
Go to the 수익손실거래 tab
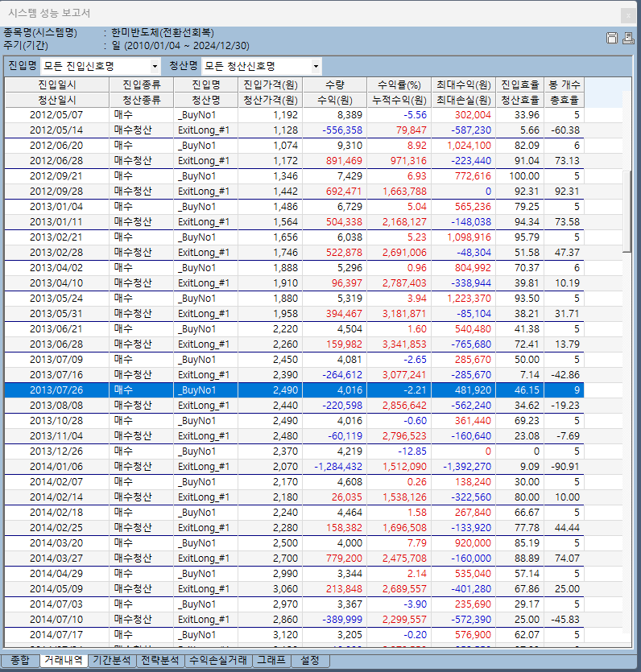(216, 660)
